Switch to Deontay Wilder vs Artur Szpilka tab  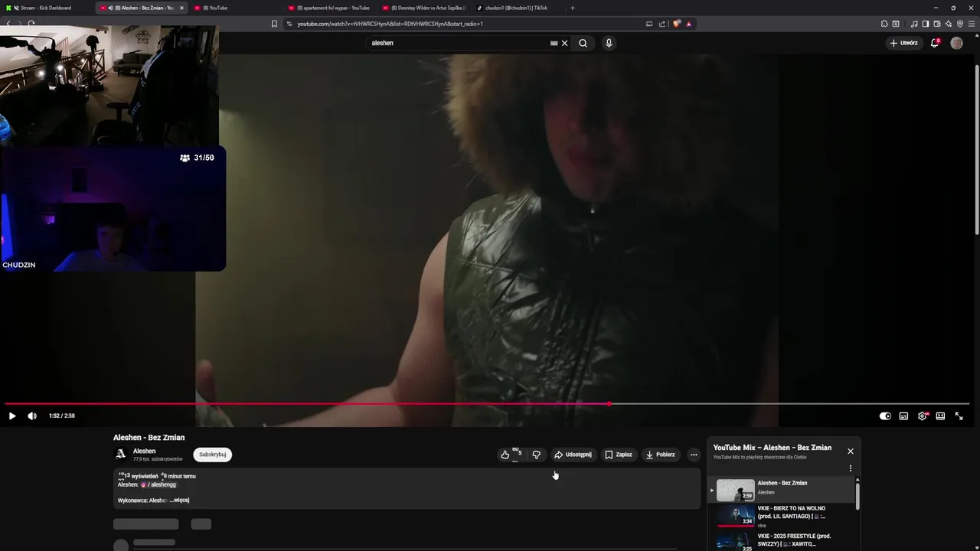tap(425, 8)
